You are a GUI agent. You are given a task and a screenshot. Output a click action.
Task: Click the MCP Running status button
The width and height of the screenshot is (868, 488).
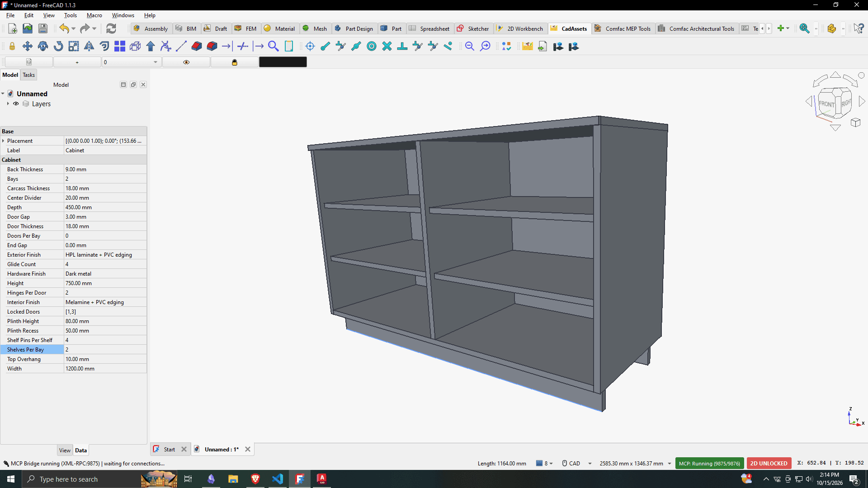click(709, 463)
